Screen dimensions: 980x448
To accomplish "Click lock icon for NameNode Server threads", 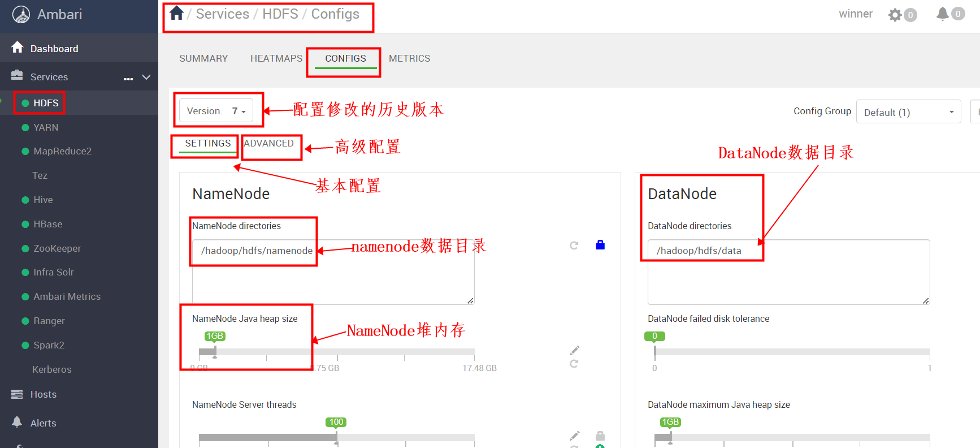I will (x=600, y=436).
